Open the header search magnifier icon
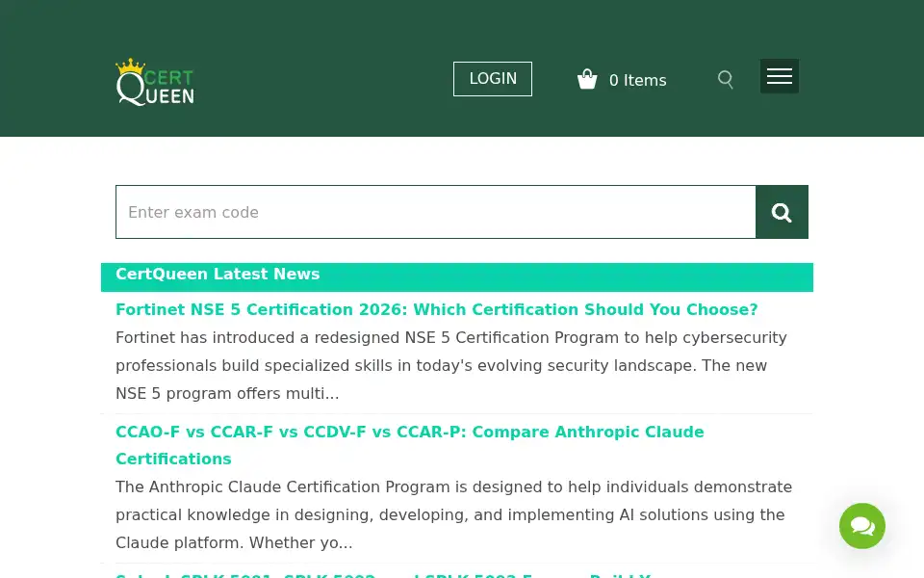924x578 pixels. pyautogui.click(x=726, y=79)
